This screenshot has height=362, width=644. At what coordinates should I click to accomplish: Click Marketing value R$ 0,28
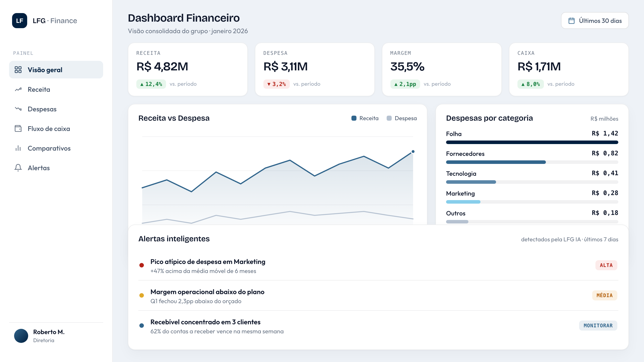[605, 193]
